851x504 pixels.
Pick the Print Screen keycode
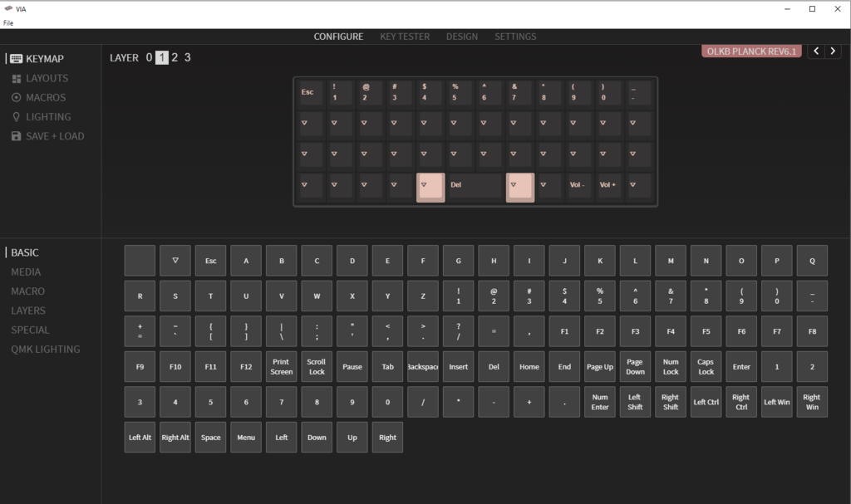(281, 367)
